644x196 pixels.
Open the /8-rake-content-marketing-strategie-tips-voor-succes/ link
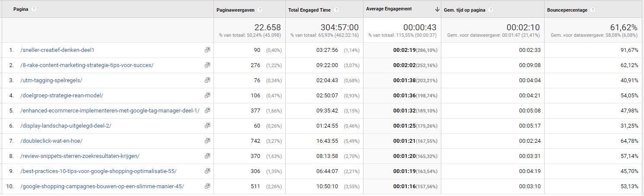pos(87,65)
